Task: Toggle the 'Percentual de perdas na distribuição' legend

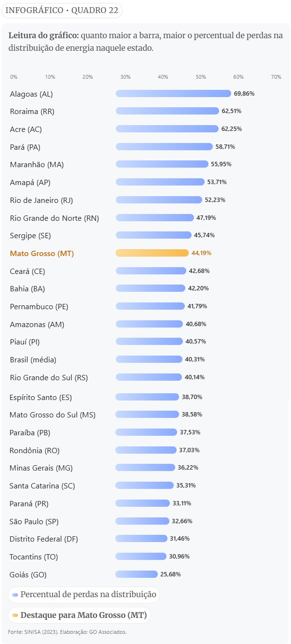Action: pyautogui.click(x=84, y=595)
